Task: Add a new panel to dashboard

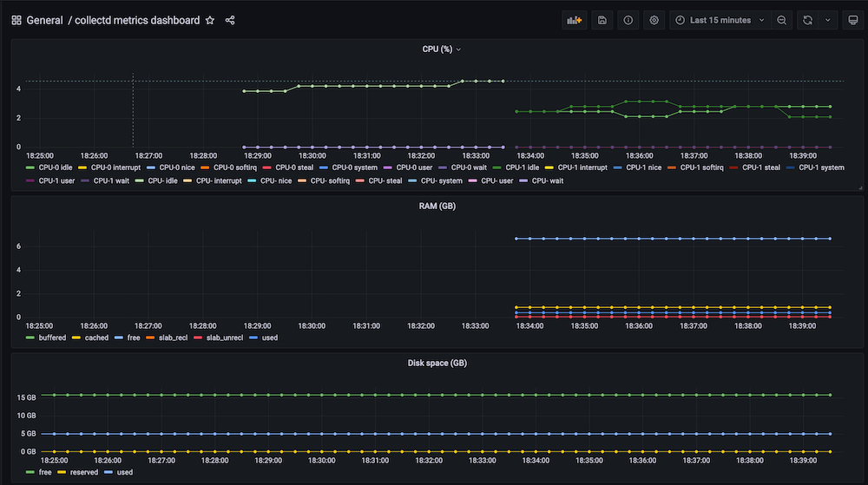Action: [574, 21]
